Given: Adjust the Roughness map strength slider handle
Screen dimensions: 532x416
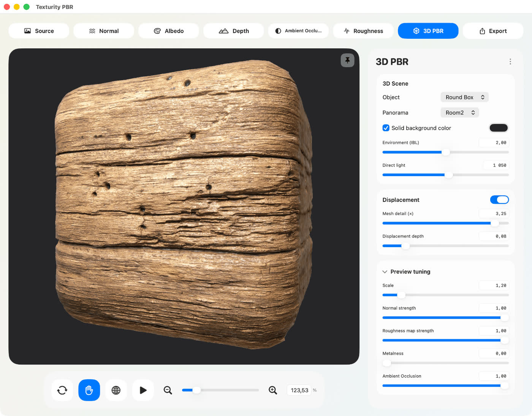Looking at the screenshot, I should (504, 340).
